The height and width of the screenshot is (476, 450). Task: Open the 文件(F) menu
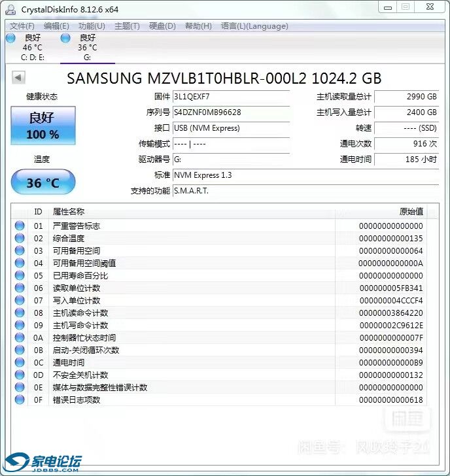[22, 26]
